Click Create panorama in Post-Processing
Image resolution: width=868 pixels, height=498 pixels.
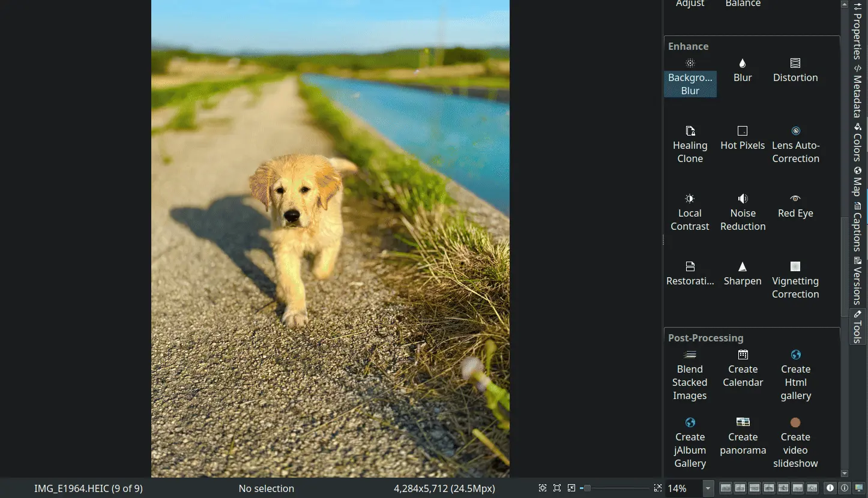click(x=743, y=437)
